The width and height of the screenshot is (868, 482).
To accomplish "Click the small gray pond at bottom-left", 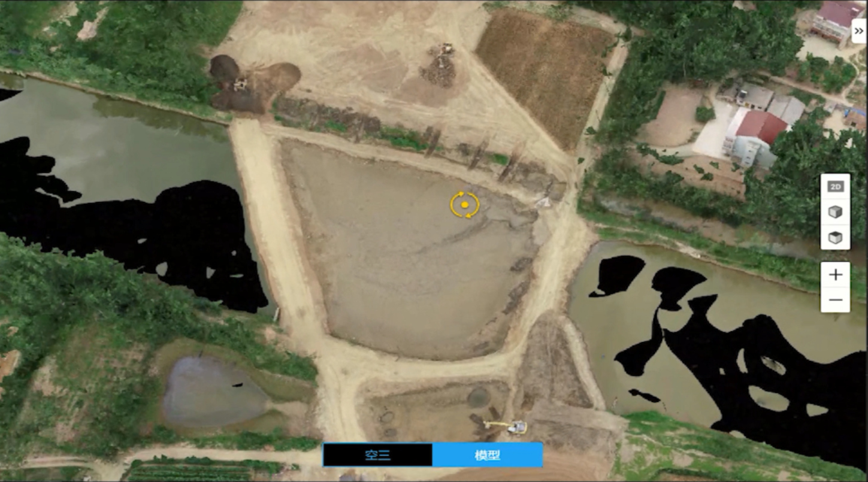I will pyautogui.click(x=210, y=392).
